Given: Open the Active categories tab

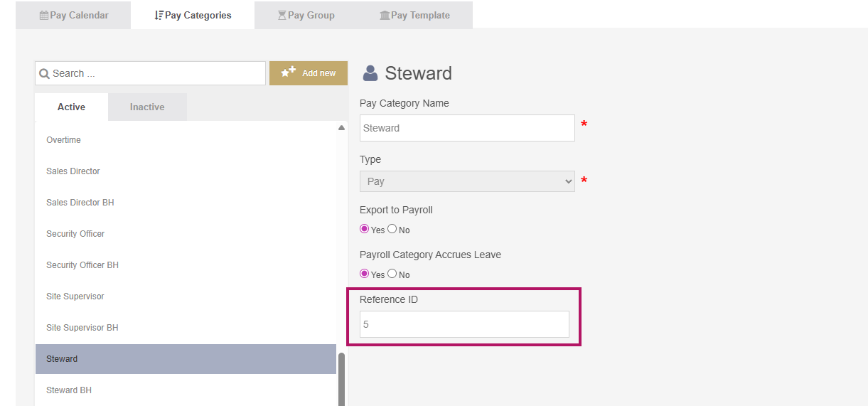Looking at the screenshot, I should click(x=71, y=107).
